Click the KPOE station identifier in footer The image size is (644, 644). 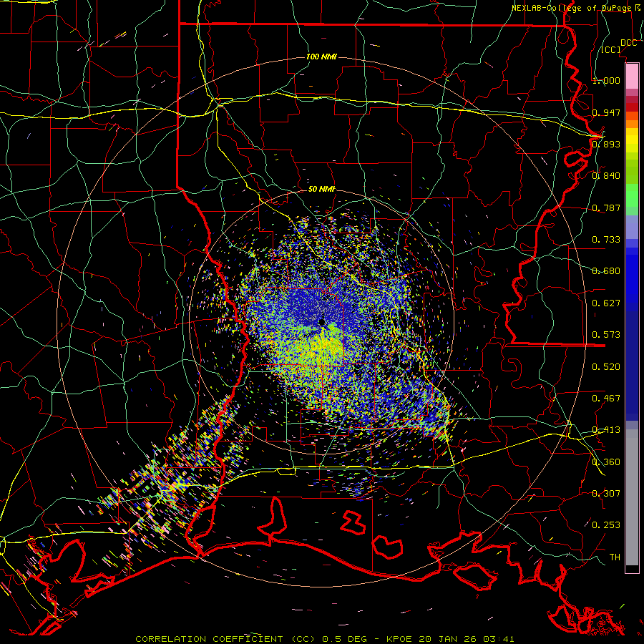click(399, 639)
